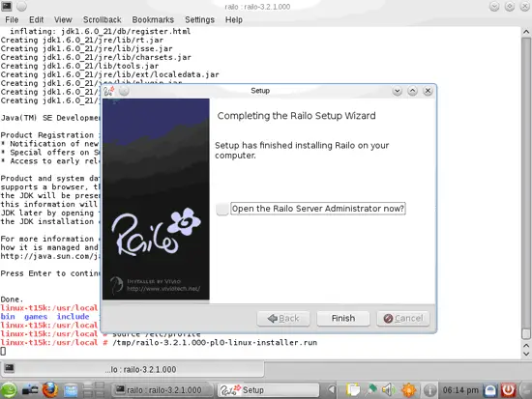Click the Konsole window maximize button

click(x=509, y=7)
